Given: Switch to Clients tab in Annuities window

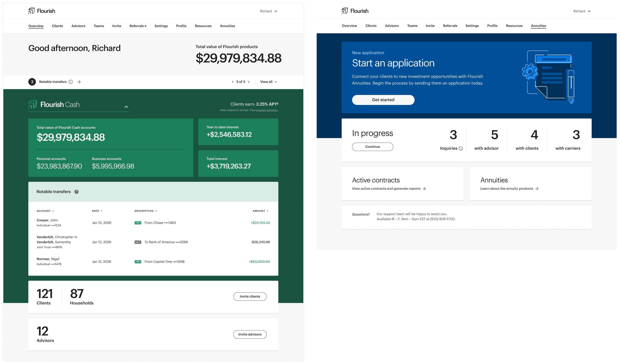Looking at the screenshot, I should pyautogui.click(x=371, y=26).
